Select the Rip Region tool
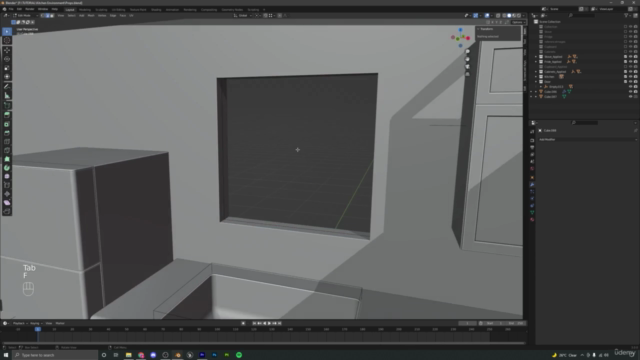640x360 pixels. pyautogui.click(x=7, y=211)
